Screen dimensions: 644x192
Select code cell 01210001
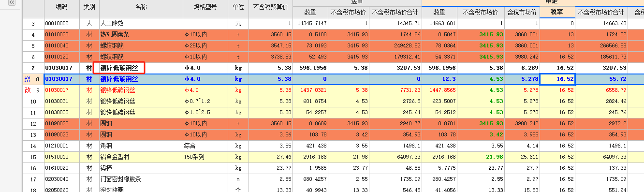pyautogui.click(x=62, y=146)
